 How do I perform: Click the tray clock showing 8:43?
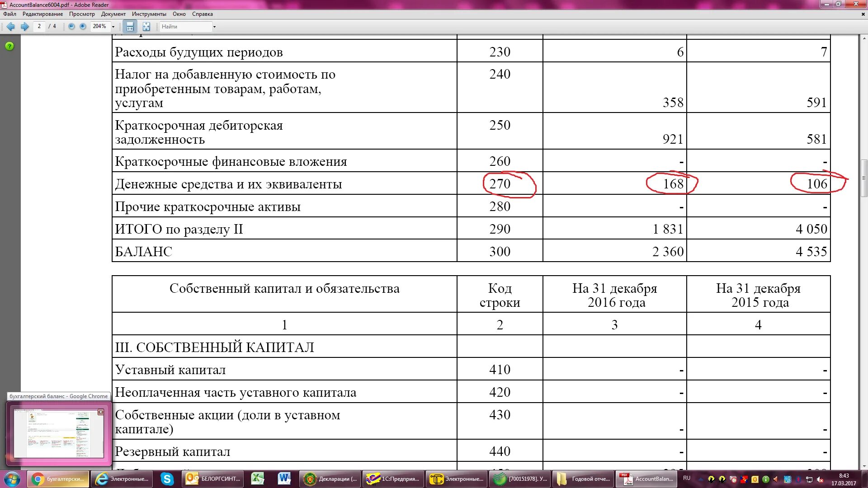pyautogui.click(x=844, y=479)
